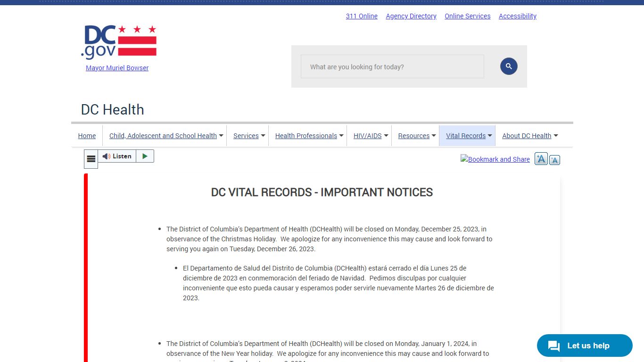Open Child, Adolescent and School Health menu
644x362 pixels.
pos(163,136)
